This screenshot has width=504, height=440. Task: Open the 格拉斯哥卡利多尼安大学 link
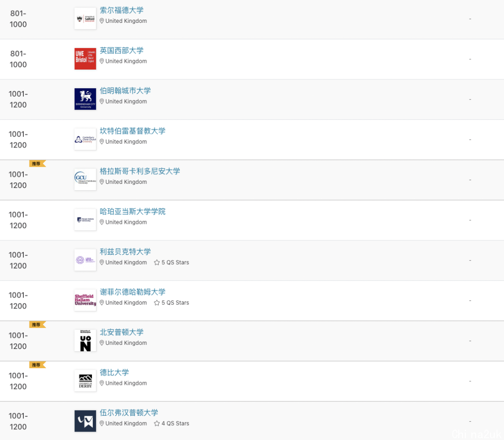(x=140, y=171)
